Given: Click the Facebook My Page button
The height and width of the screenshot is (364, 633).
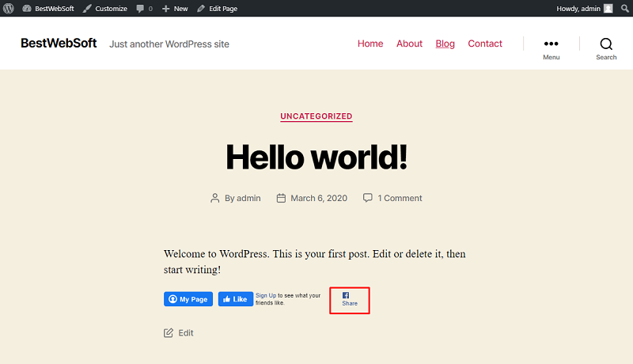Looking at the screenshot, I should point(188,299).
